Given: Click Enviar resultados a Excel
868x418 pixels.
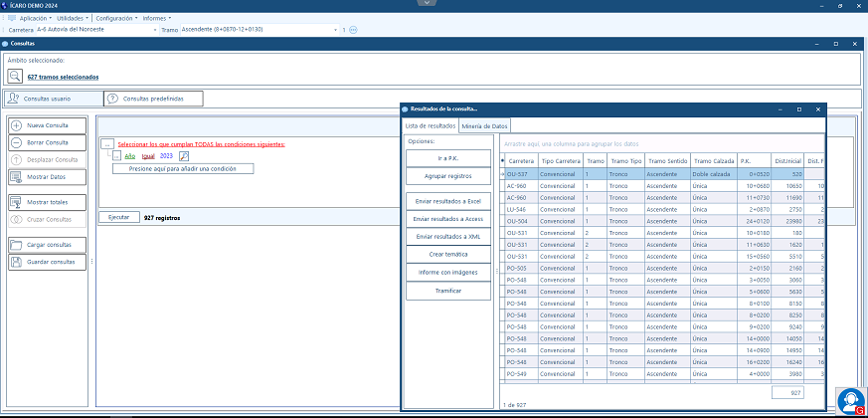Looking at the screenshot, I should click(447, 201).
